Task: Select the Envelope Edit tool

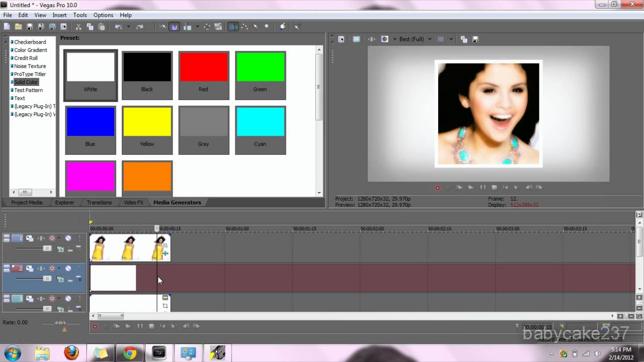Action: (245, 27)
